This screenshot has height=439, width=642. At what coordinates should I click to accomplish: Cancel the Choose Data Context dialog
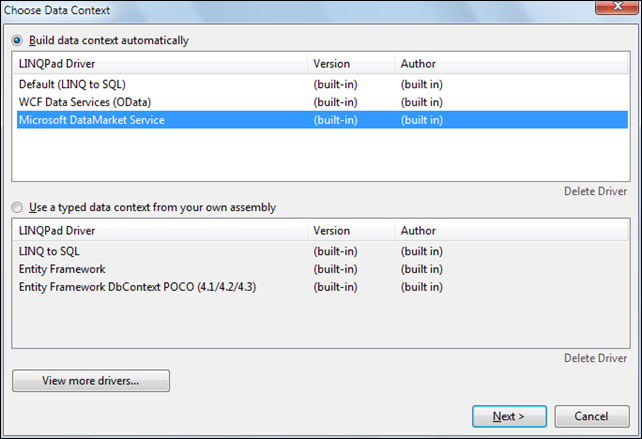(592, 416)
